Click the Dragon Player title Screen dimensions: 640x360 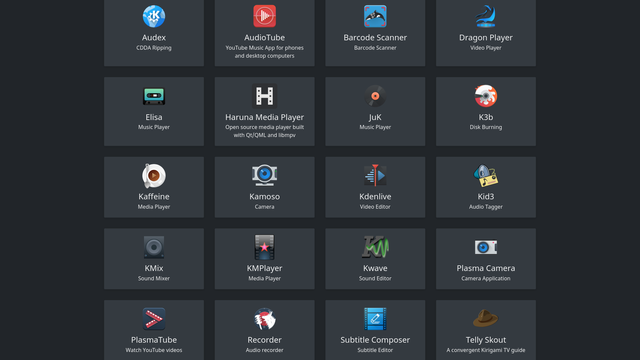(x=486, y=38)
